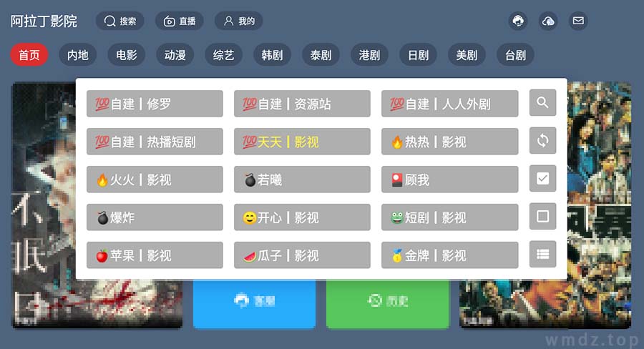Choose the 自建 | 修罗 source

click(155, 104)
